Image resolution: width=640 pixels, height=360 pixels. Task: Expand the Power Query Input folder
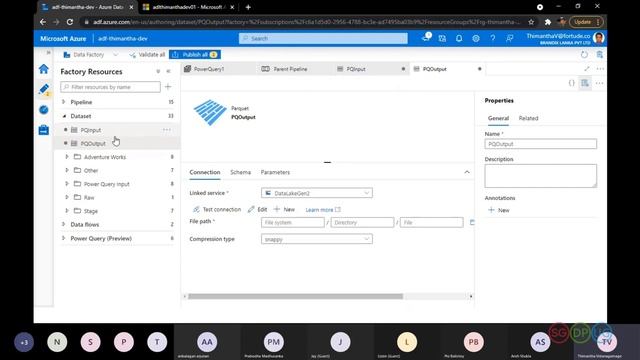pos(67,184)
